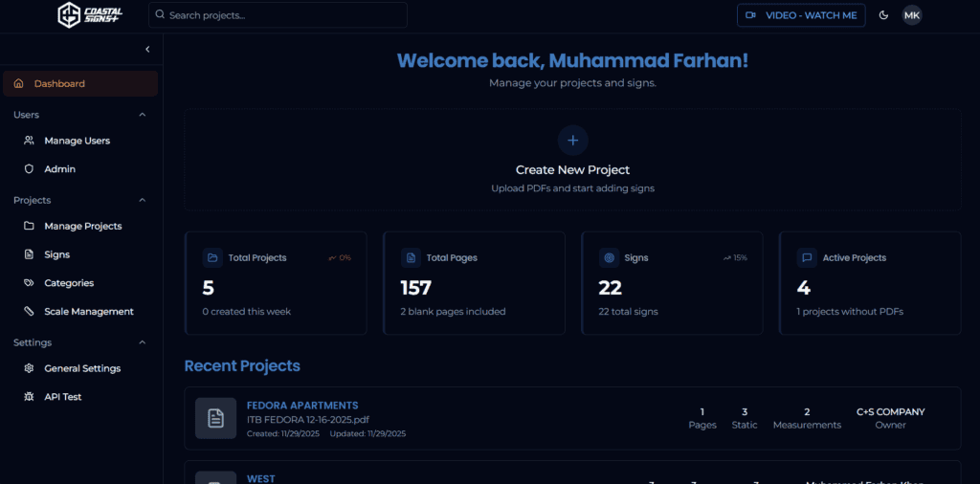Click the Signs card target icon
Viewport: 980px width, 484px height.
coord(609,258)
